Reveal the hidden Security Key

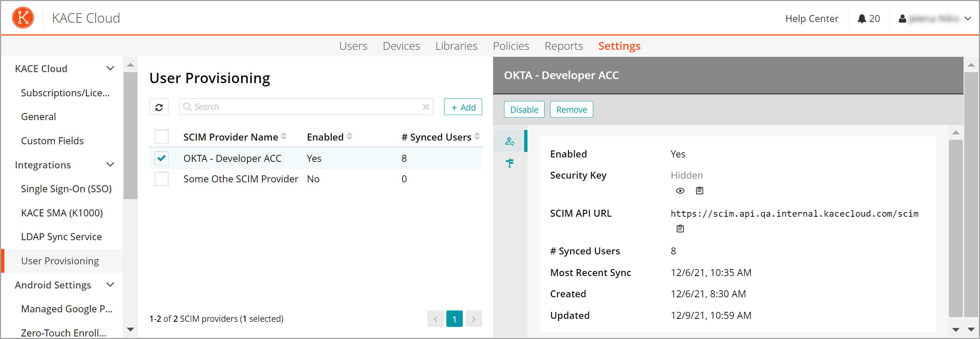(680, 191)
